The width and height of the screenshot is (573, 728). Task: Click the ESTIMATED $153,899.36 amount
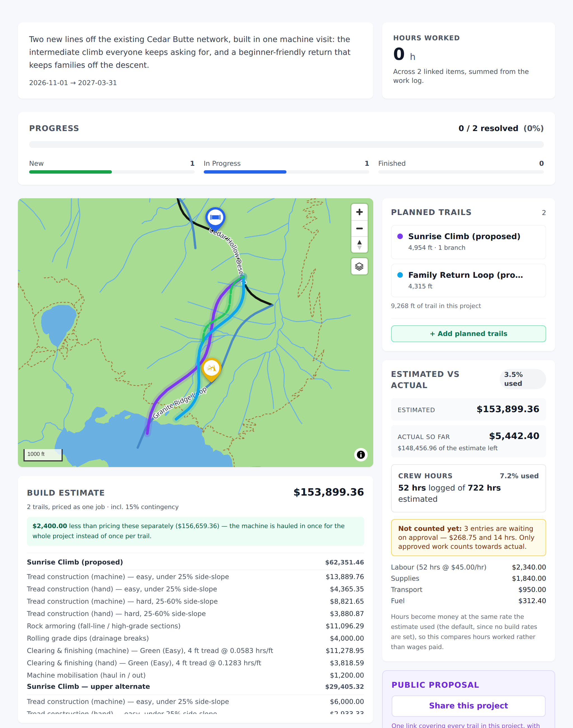508,409
